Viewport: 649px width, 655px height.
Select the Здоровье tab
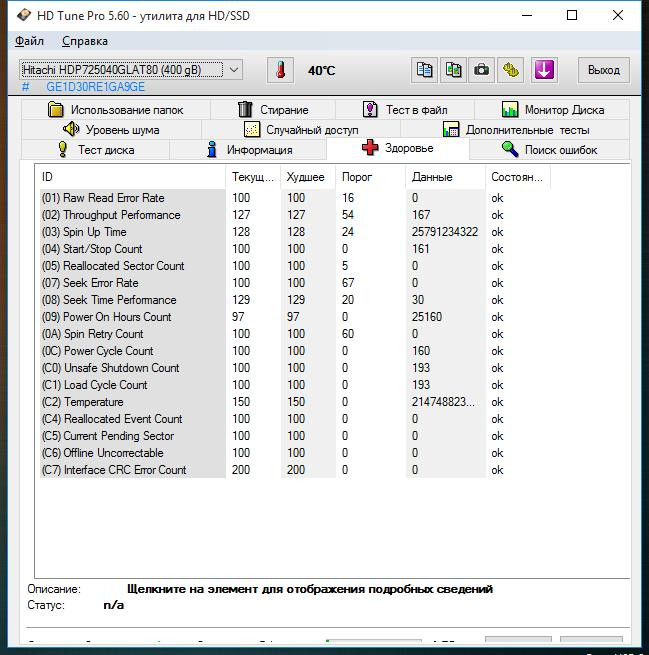[398, 148]
